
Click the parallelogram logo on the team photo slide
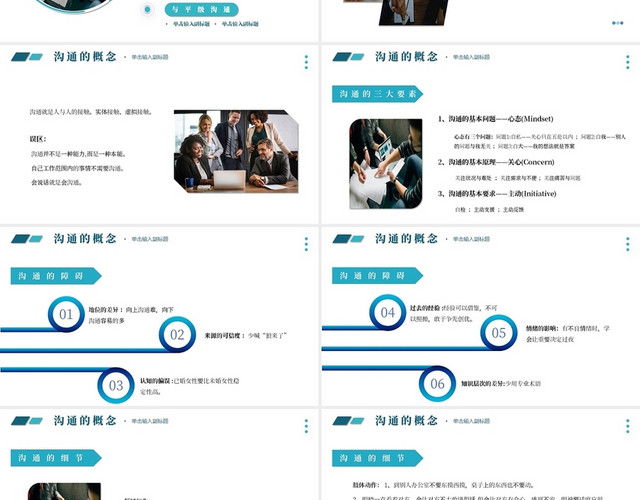(x=27, y=57)
